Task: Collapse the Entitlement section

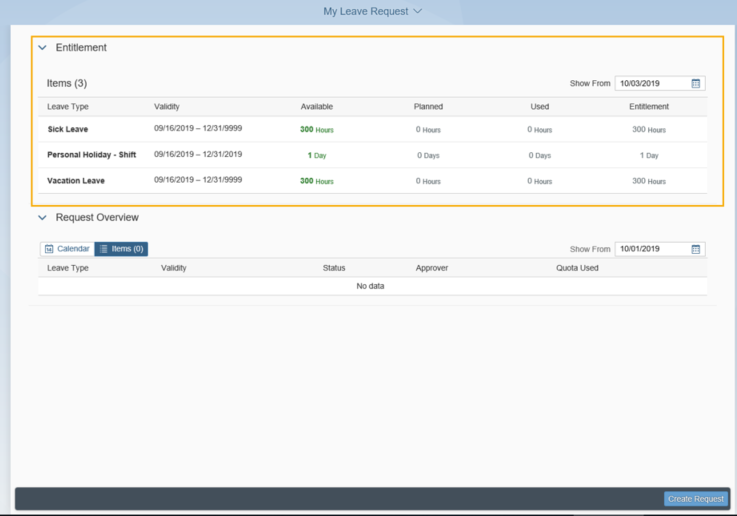Action: 42,48
